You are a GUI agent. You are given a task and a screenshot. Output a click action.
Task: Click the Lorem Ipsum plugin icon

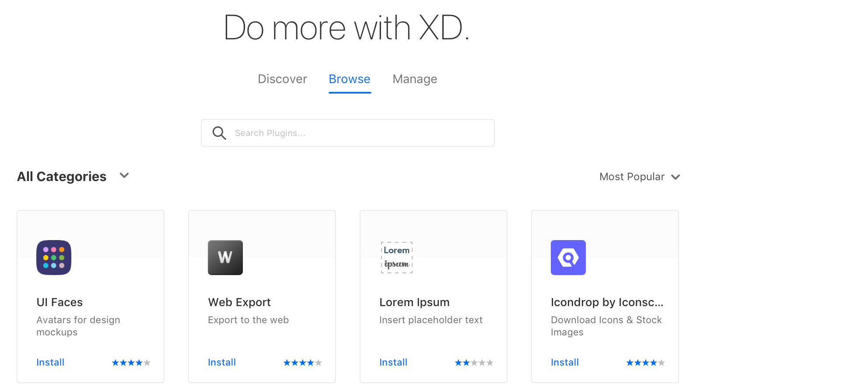tap(397, 258)
